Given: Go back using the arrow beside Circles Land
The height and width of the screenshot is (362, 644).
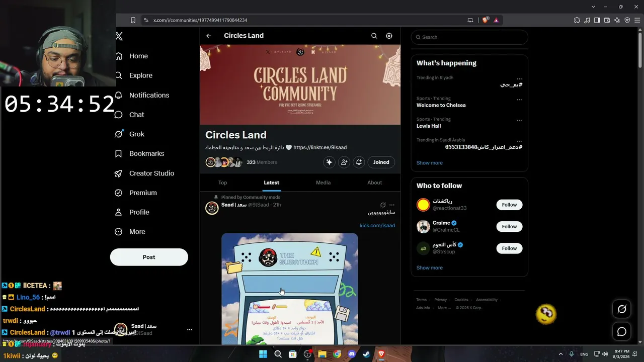Looking at the screenshot, I should click(x=209, y=36).
